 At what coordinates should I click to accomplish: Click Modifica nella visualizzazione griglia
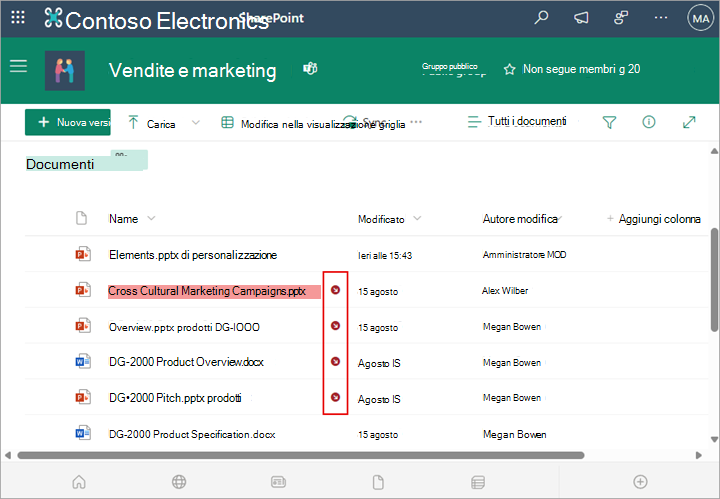[313, 123]
